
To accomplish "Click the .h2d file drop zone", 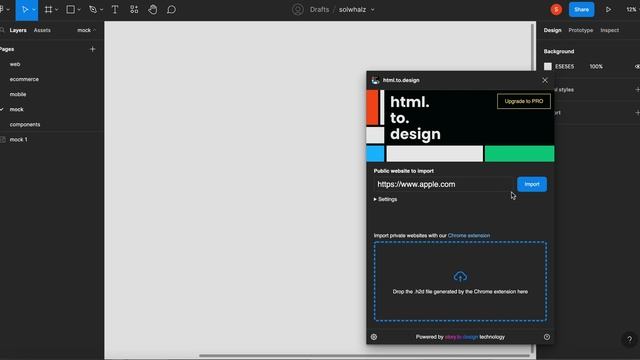I will 460,281.
